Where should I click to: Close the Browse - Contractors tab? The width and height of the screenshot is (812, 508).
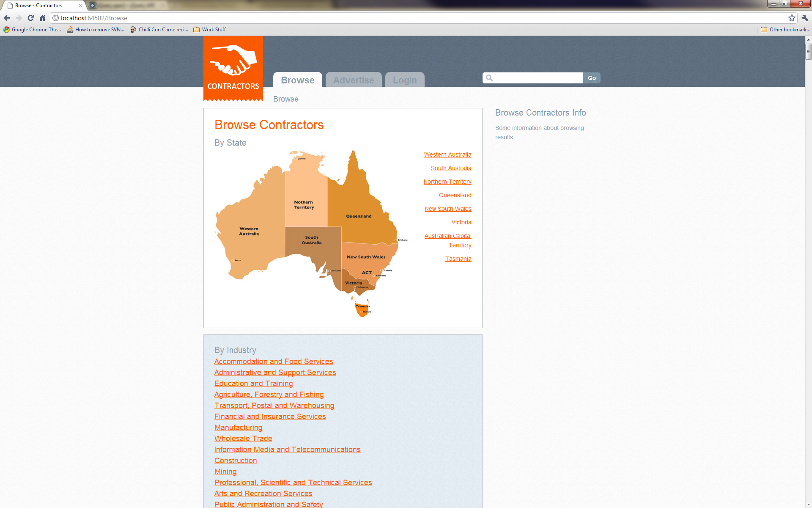click(x=80, y=6)
